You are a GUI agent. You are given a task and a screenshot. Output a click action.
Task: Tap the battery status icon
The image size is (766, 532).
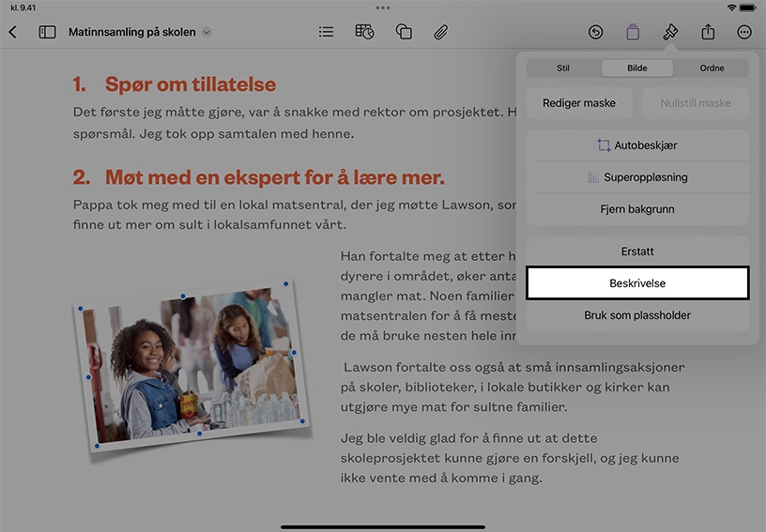tap(748, 8)
